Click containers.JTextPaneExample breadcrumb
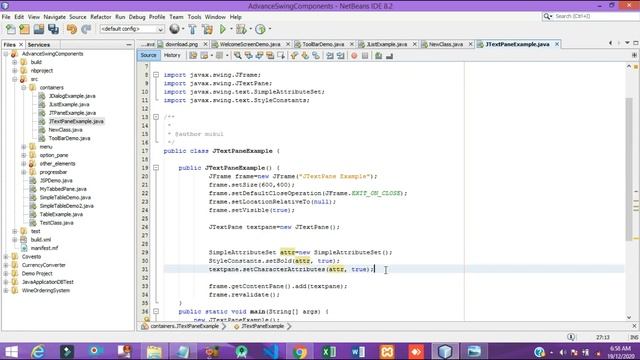The image size is (640, 360). pos(184,326)
